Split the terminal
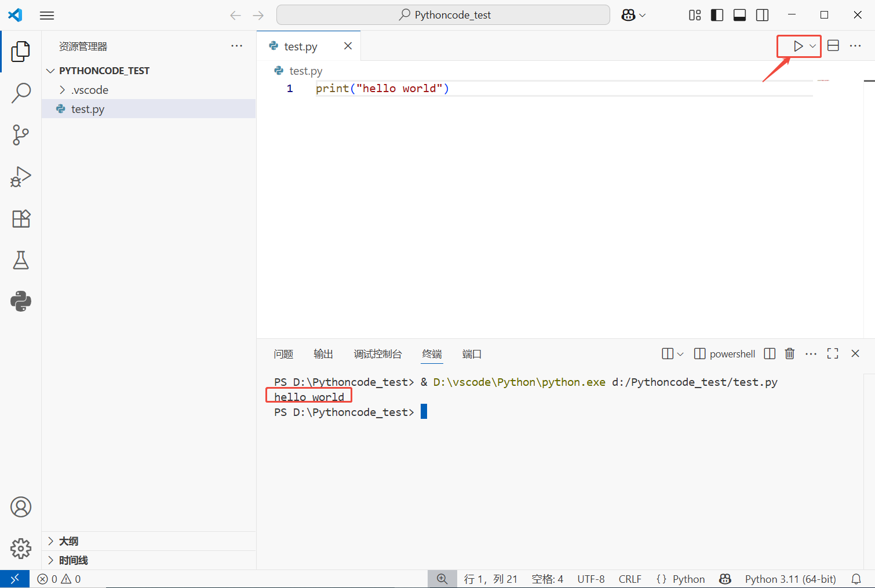875x588 pixels. coord(770,354)
